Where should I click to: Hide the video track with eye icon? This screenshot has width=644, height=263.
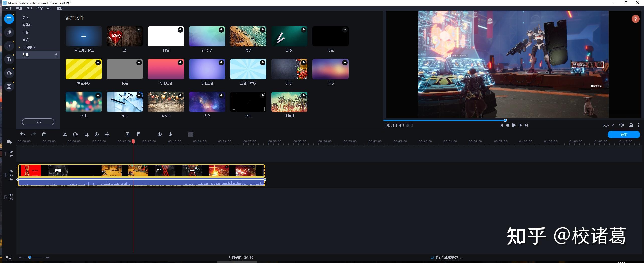pos(11,171)
